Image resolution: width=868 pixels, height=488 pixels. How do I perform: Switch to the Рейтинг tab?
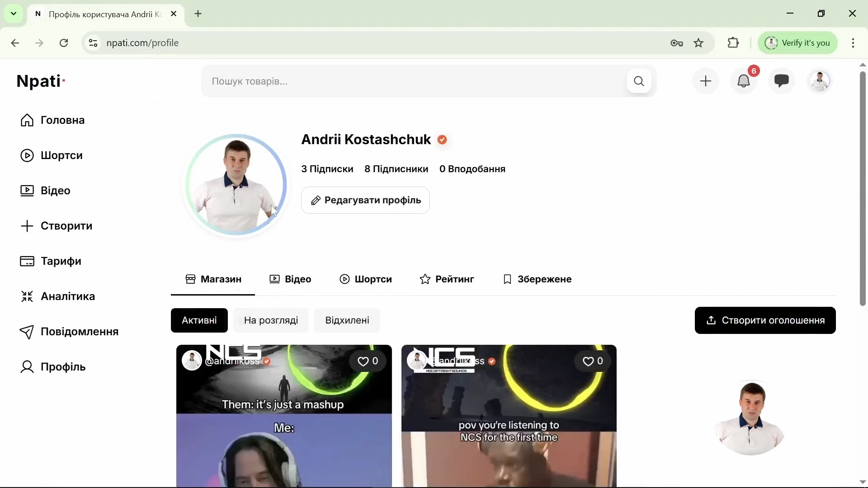(x=447, y=280)
